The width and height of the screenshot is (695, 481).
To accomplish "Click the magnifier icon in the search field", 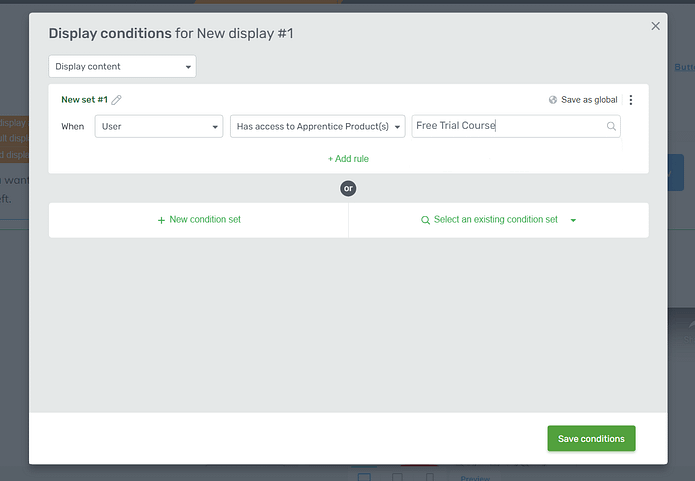I will click(611, 127).
